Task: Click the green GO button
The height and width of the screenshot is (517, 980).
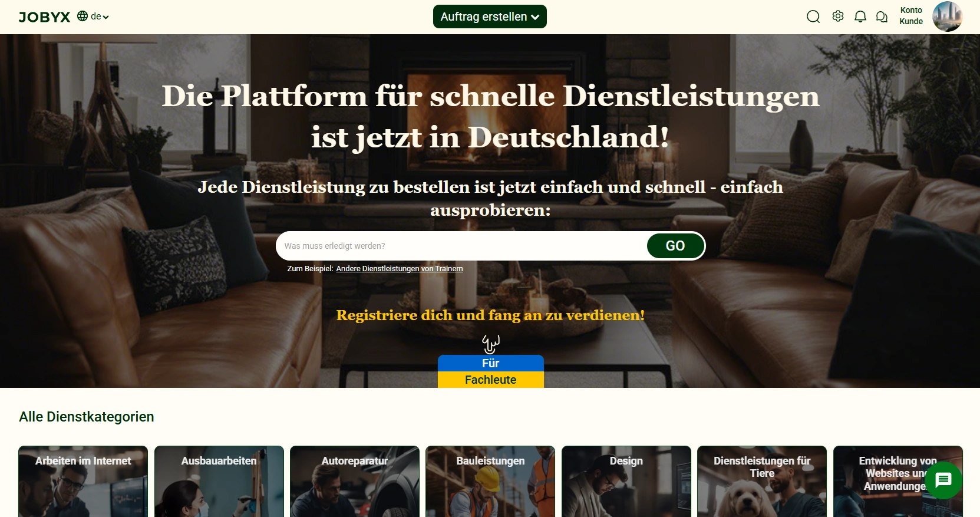Action: 675,246
